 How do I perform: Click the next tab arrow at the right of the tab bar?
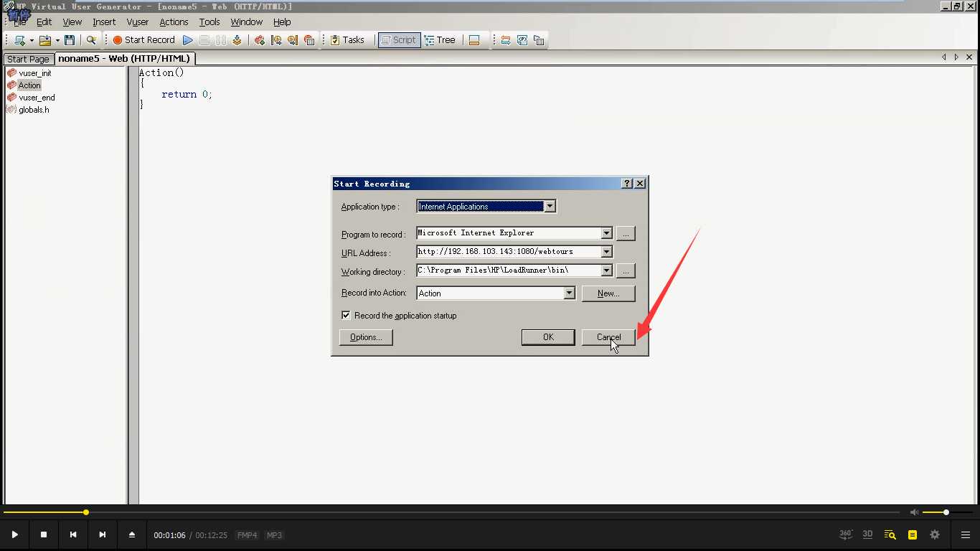point(956,57)
